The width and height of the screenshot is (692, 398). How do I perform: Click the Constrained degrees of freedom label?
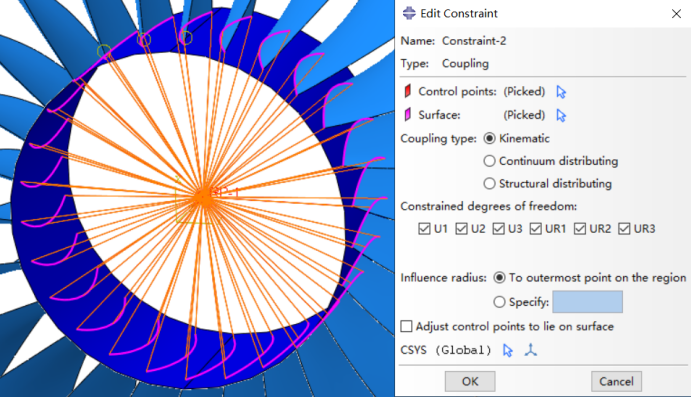coord(489,206)
